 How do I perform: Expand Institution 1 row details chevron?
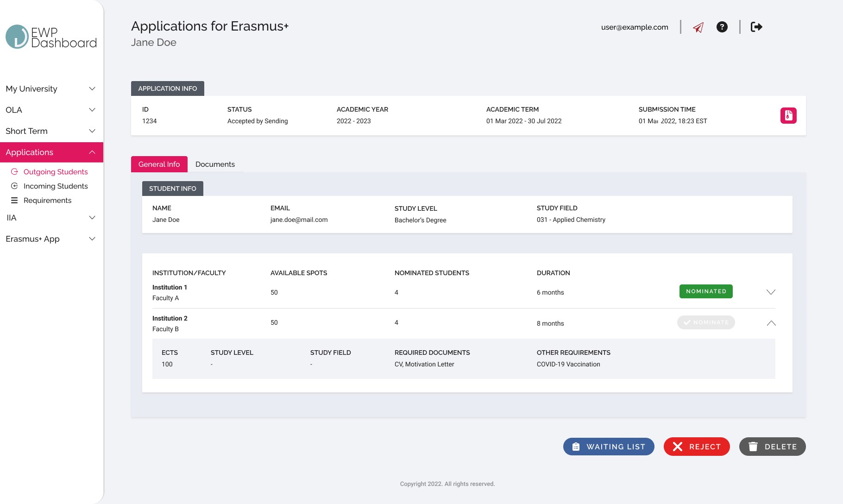pyautogui.click(x=771, y=292)
